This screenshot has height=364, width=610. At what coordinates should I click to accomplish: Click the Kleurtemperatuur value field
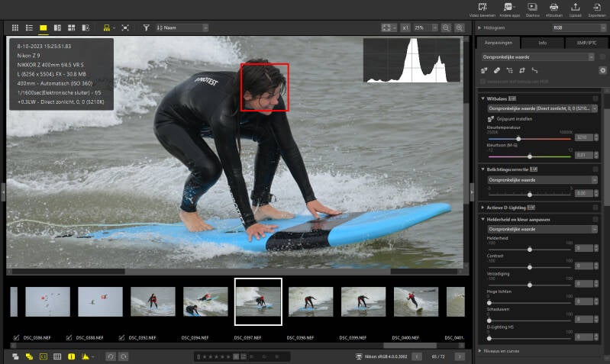pos(584,137)
